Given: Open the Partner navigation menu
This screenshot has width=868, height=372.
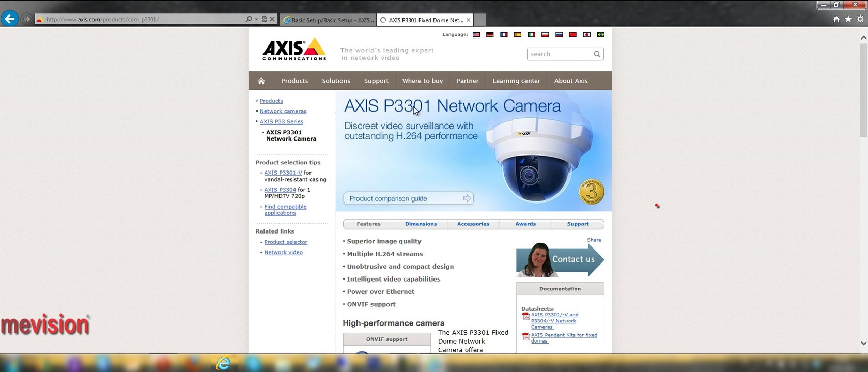Looking at the screenshot, I should pyautogui.click(x=468, y=81).
